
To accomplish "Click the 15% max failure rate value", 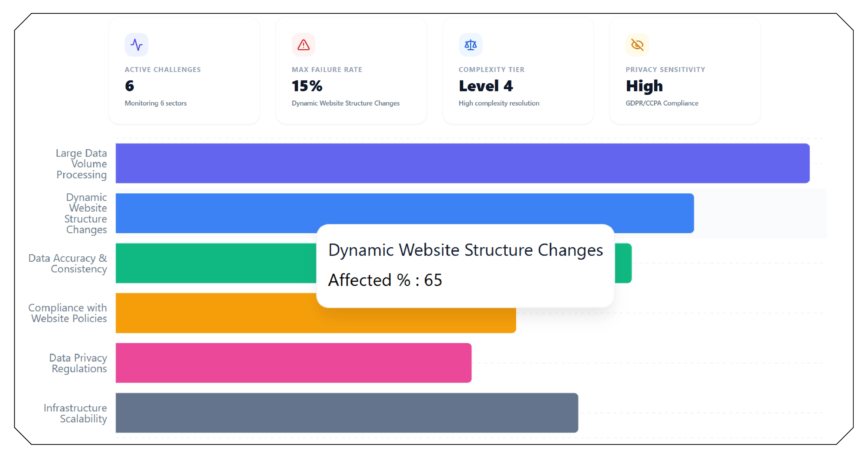I will point(307,86).
